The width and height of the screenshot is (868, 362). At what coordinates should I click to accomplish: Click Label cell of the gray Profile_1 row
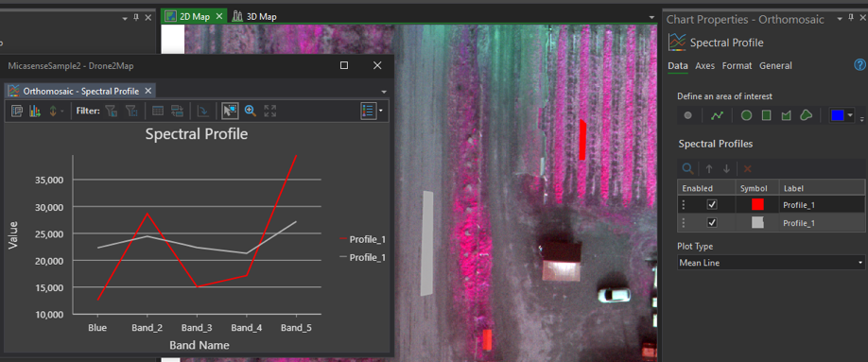(x=822, y=222)
